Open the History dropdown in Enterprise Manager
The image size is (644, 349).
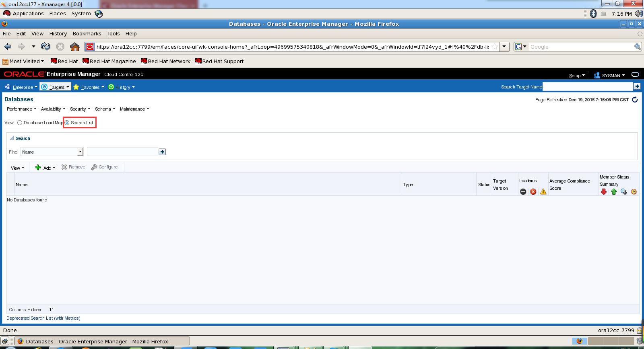pyautogui.click(x=122, y=87)
